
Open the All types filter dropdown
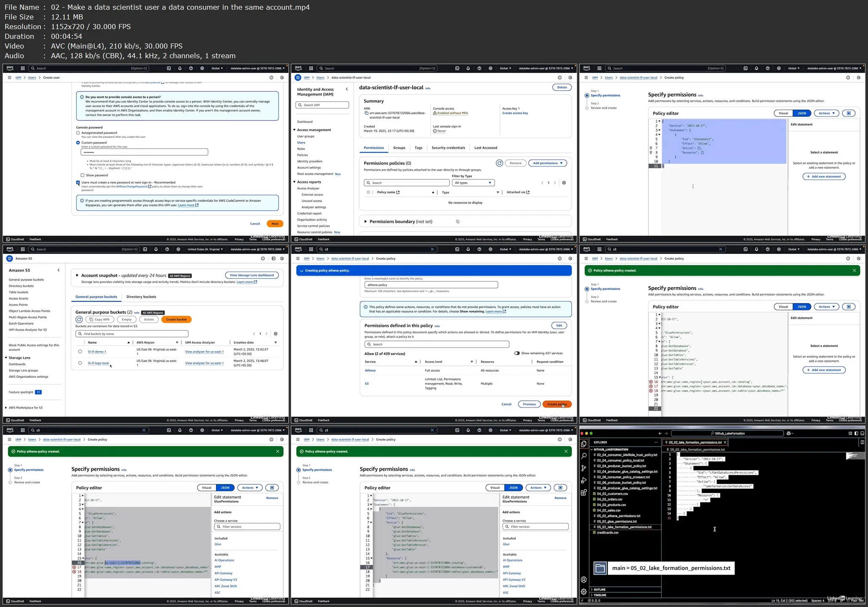point(473,183)
